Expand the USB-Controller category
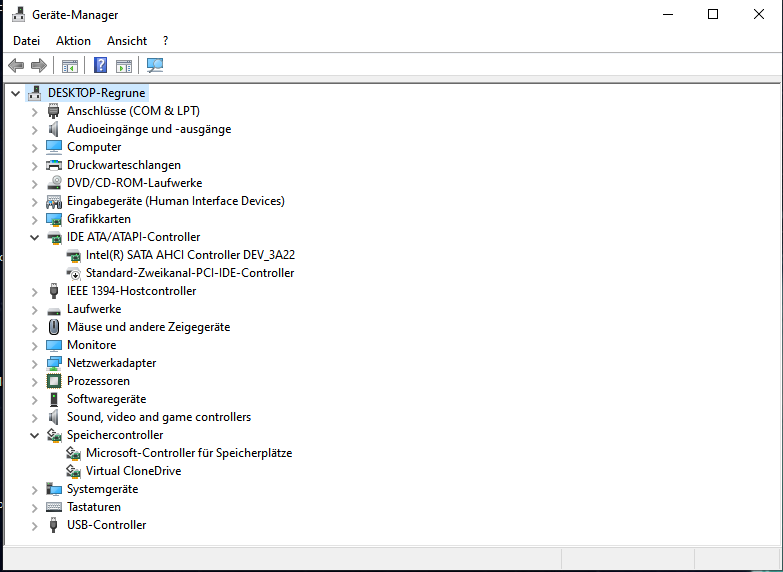The height and width of the screenshot is (572, 783). pyautogui.click(x=34, y=526)
